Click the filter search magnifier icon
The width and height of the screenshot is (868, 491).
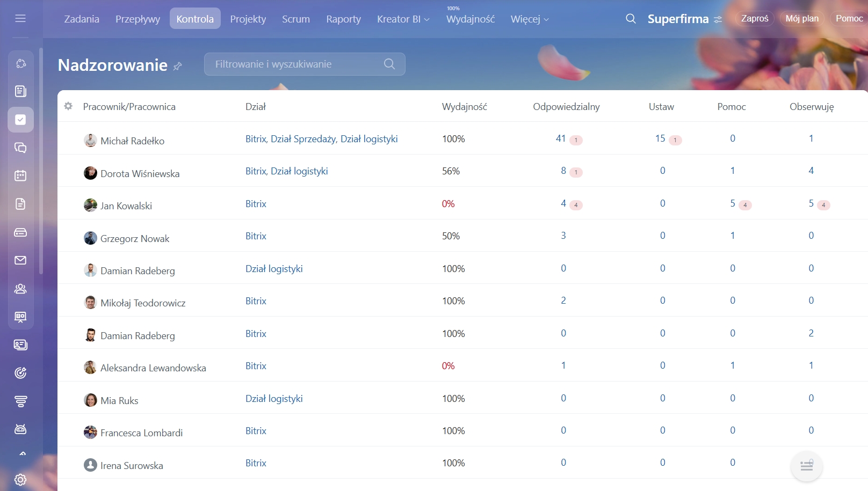(389, 64)
